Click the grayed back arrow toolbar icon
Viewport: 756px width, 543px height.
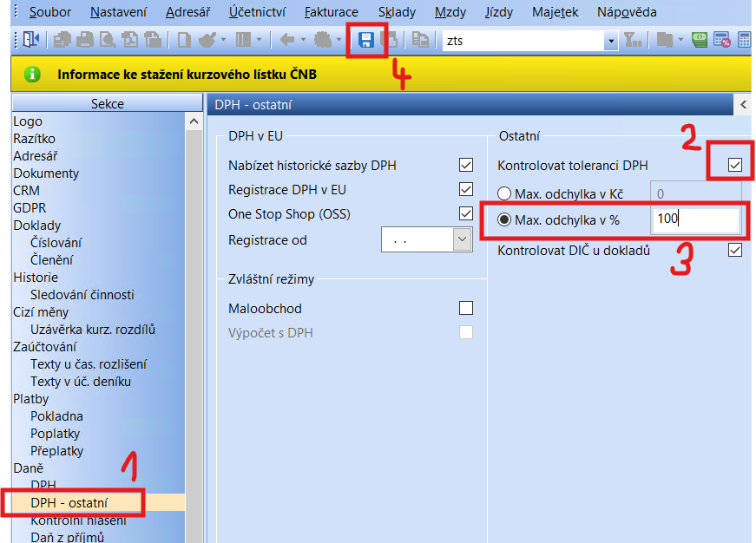pos(286,40)
